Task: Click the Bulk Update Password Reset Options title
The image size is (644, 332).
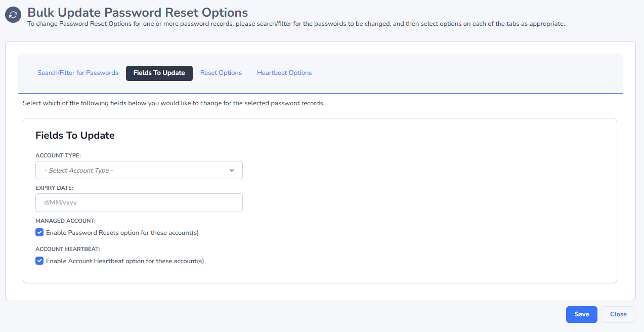Action: 138,12
